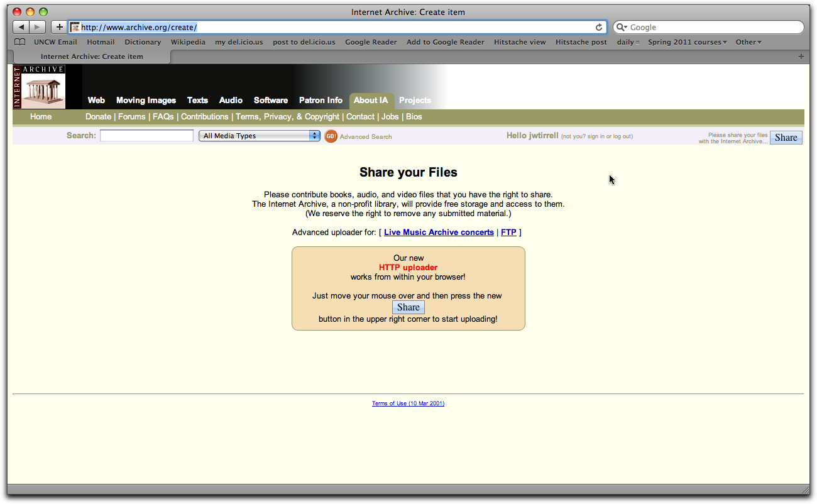The width and height of the screenshot is (817, 504).
Task: Open the Bios link
Action: (414, 117)
